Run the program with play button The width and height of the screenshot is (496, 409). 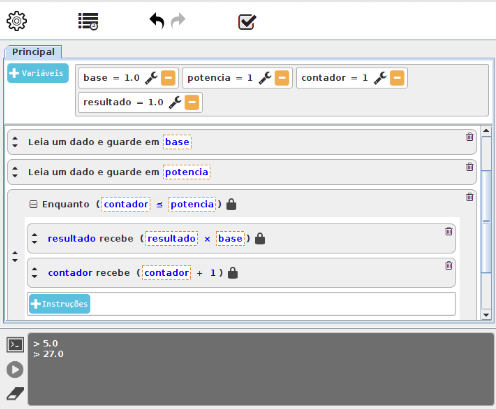click(x=15, y=369)
